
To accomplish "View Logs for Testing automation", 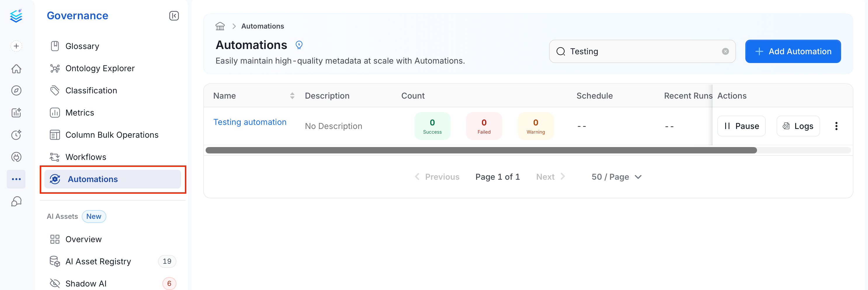I will 798,126.
